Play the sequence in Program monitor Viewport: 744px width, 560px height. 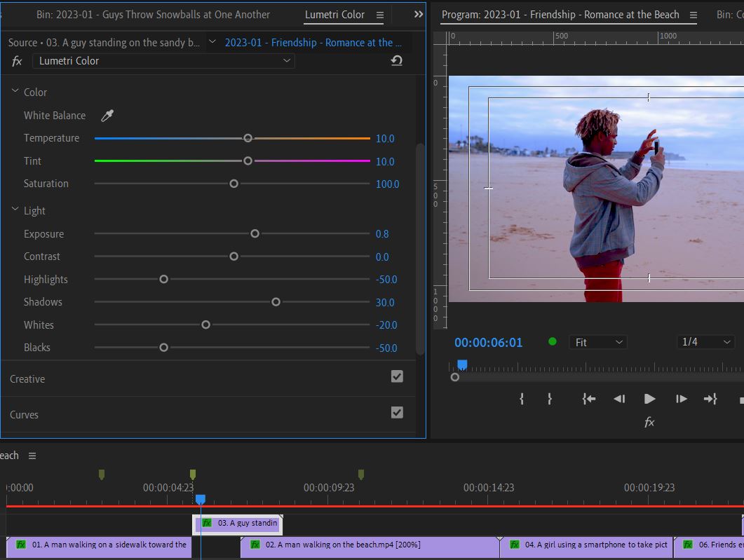(x=649, y=399)
